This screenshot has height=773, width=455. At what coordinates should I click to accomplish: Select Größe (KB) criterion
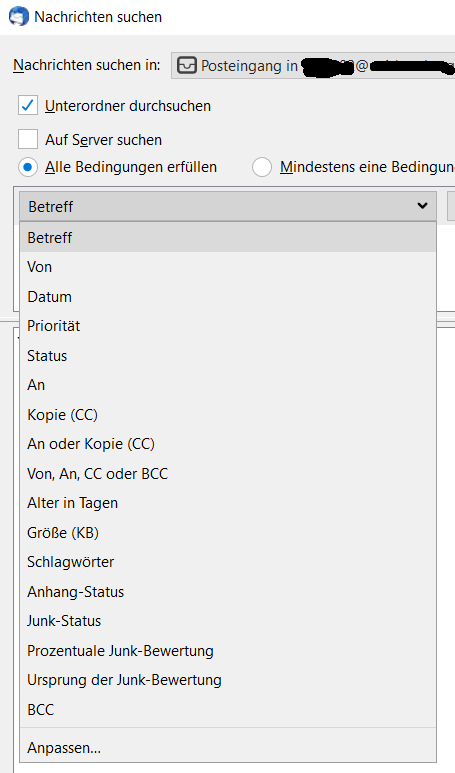pyautogui.click(x=228, y=532)
